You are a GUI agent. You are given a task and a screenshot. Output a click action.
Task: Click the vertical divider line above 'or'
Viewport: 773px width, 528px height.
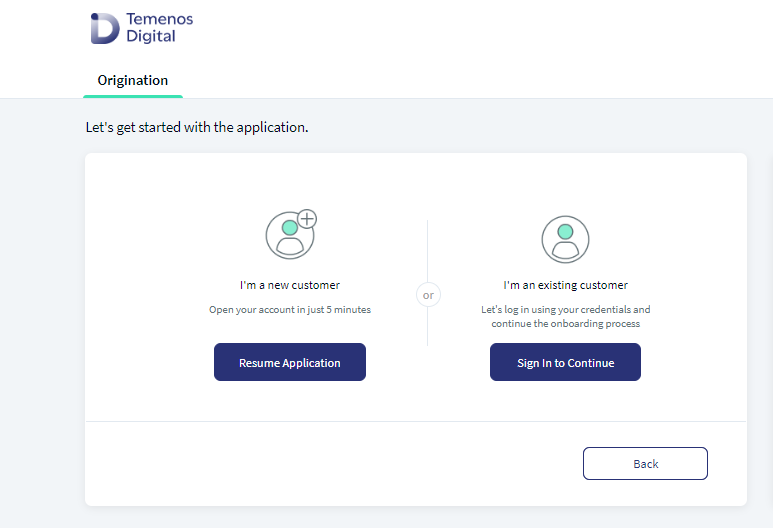pos(427,251)
